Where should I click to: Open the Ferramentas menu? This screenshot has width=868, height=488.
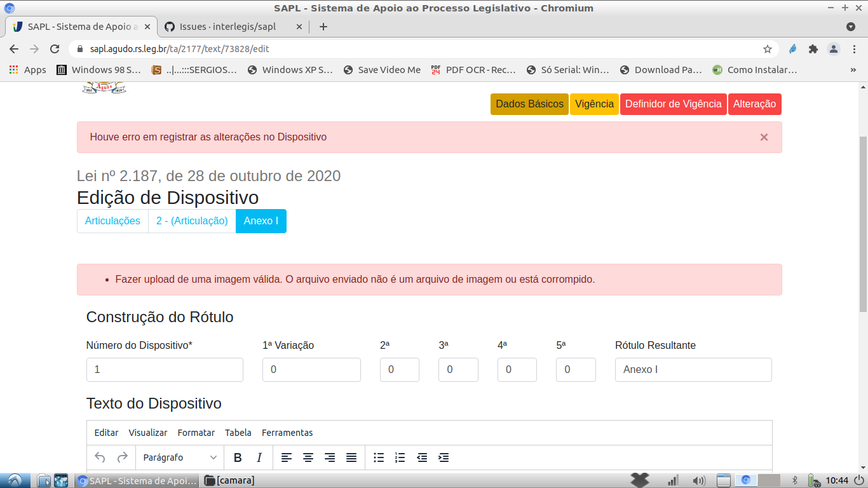[x=287, y=433]
